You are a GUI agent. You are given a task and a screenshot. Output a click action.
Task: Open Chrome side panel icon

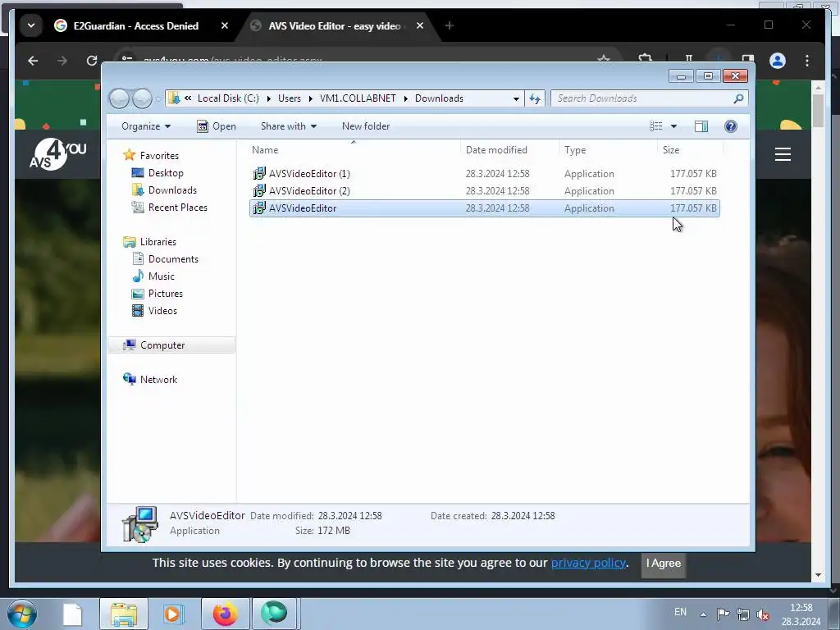click(x=748, y=59)
